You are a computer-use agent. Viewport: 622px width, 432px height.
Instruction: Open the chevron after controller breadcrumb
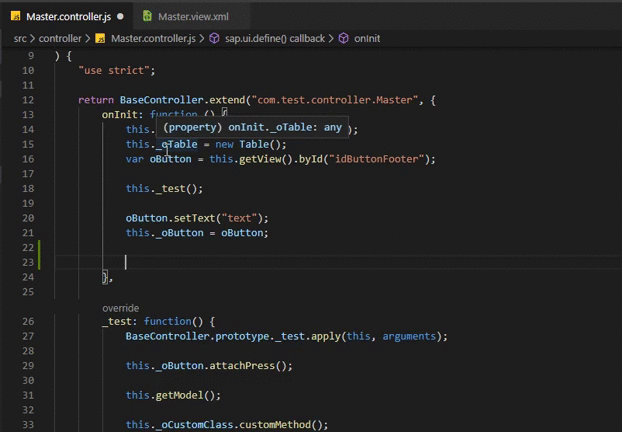[x=88, y=38]
